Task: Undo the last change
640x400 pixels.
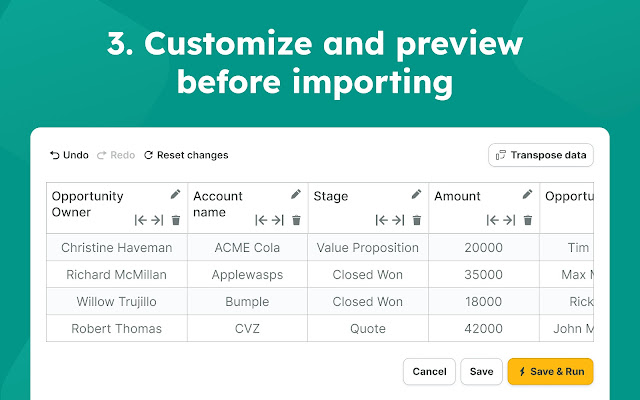Action: pos(69,155)
